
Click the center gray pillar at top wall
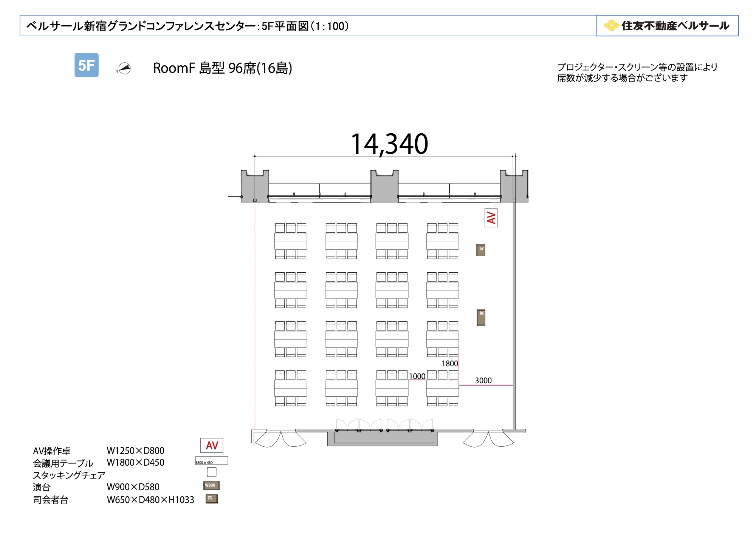384,186
